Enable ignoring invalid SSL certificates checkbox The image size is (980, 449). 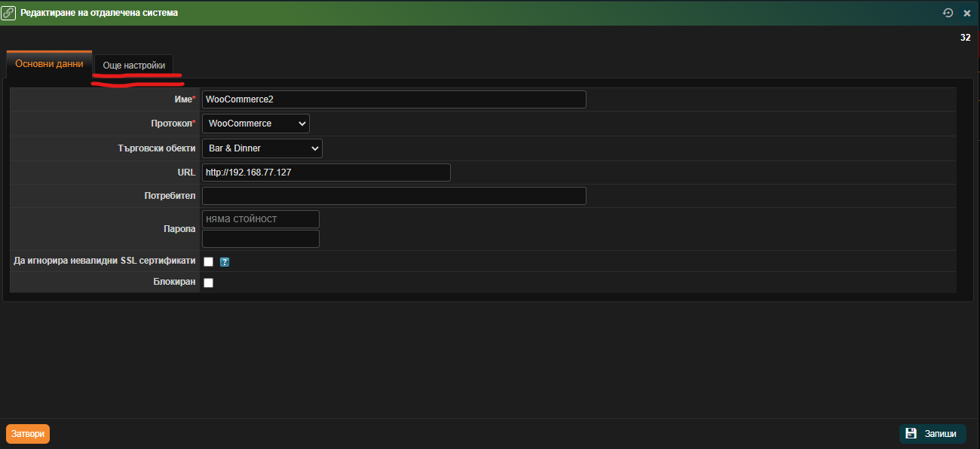[209, 261]
